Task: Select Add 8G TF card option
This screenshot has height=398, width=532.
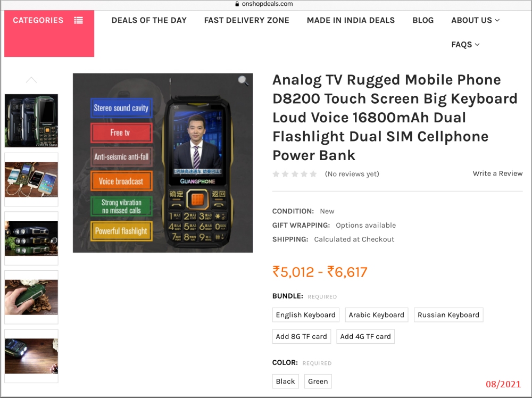Action: click(301, 337)
